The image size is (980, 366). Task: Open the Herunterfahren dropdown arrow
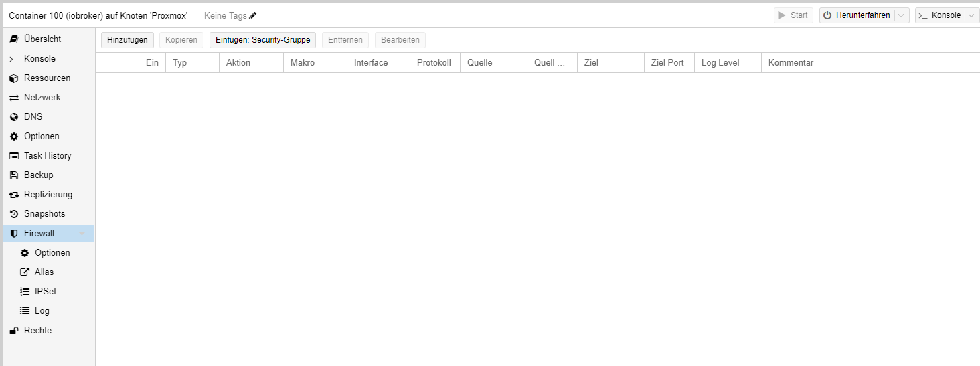point(901,15)
